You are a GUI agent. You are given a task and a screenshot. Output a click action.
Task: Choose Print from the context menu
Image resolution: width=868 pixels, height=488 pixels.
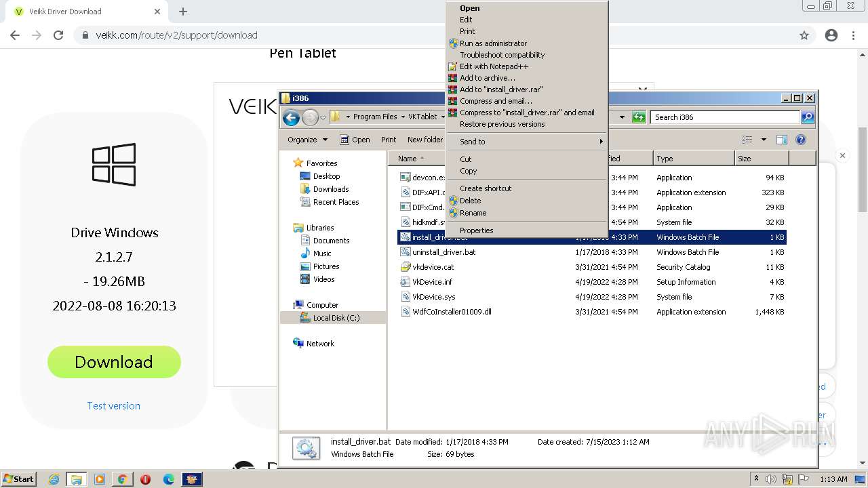point(526,31)
